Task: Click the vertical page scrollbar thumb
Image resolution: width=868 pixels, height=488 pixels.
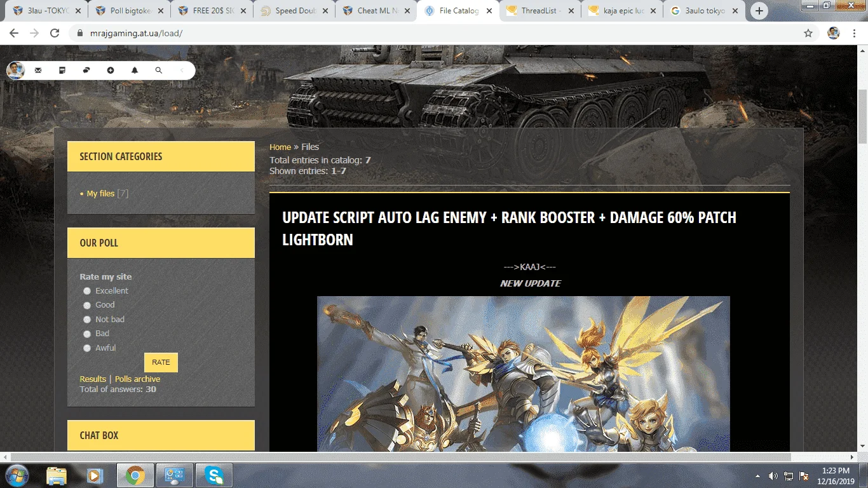Action: click(x=862, y=116)
